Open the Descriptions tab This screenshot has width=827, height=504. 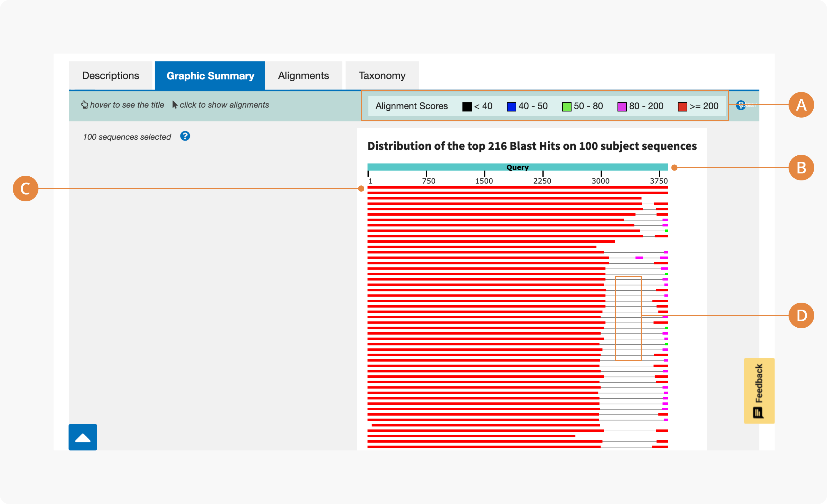(x=110, y=76)
